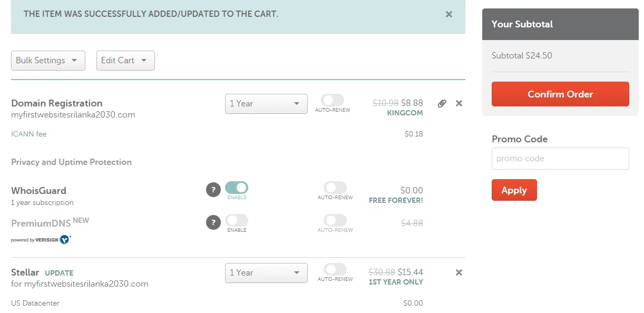The height and width of the screenshot is (313, 644).
Task: Dismiss the cart success notification
Action: pyautogui.click(x=448, y=14)
